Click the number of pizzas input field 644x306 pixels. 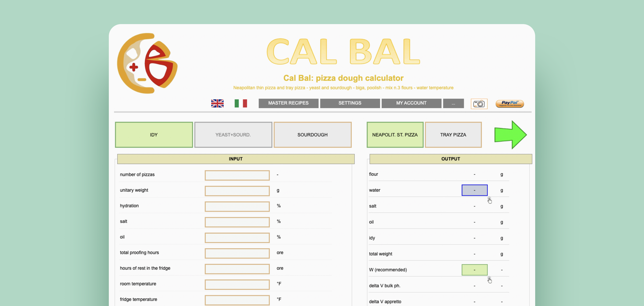click(237, 175)
